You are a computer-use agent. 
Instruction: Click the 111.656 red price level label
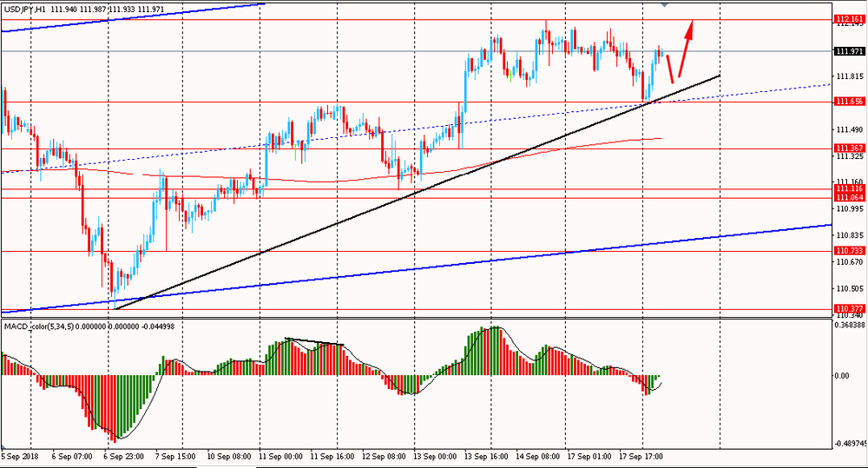pyautogui.click(x=849, y=102)
